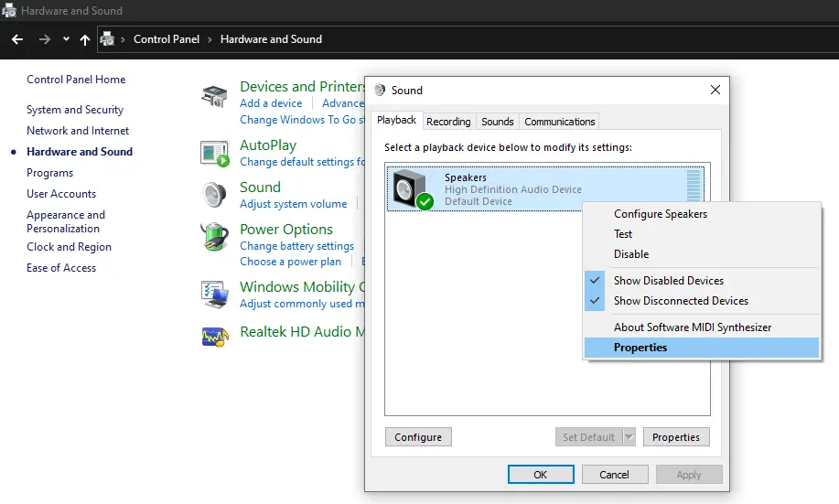Click Change Windows To Go link
The image size is (839, 504).
point(302,120)
